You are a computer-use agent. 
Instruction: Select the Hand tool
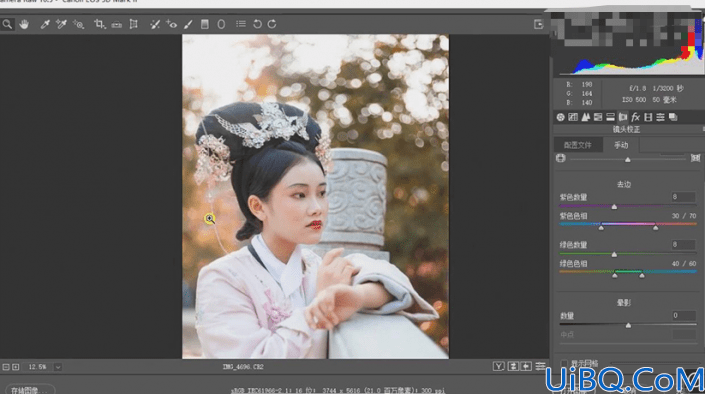[24, 24]
